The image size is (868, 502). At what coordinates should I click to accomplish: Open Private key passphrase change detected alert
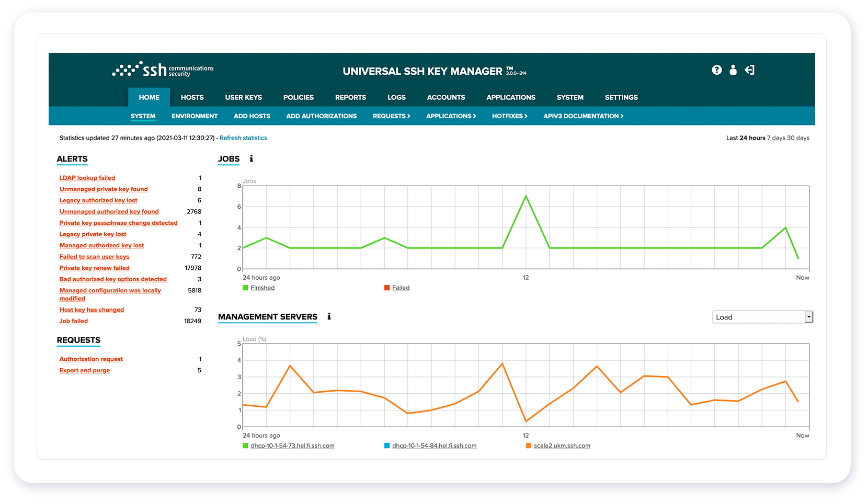point(119,223)
